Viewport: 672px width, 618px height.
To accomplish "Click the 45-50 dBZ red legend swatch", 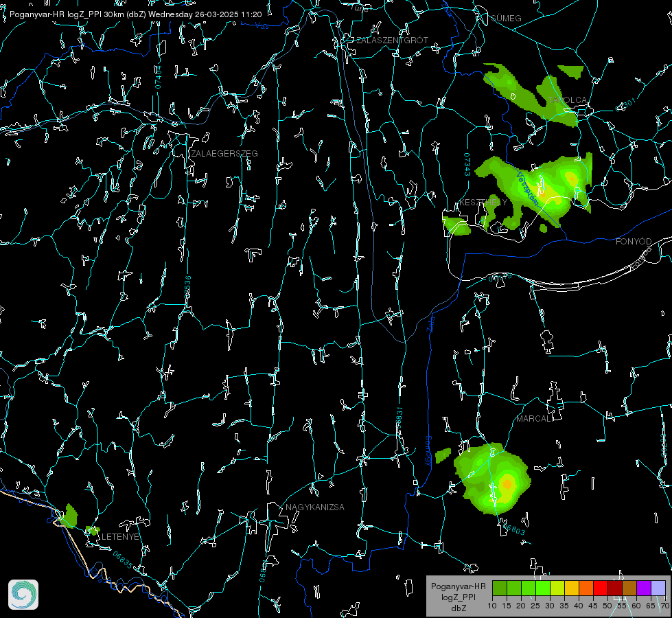I will (601, 588).
